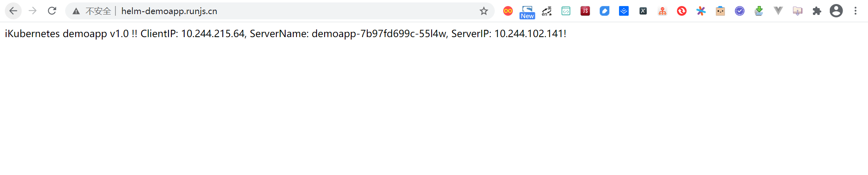Bookmark this page with the star icon

(x=484, y=11)
